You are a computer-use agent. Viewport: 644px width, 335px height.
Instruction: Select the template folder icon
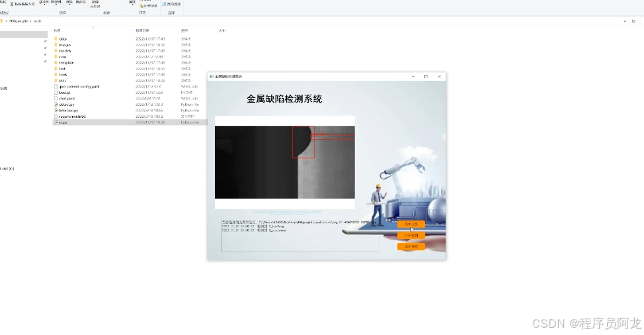coord(56,62)
